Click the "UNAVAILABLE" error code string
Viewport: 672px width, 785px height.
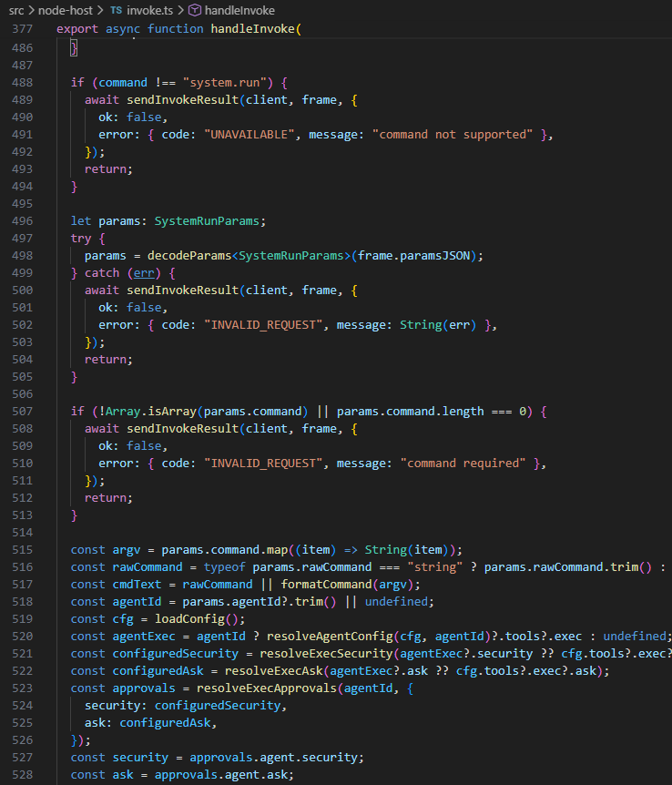(249, 135)
